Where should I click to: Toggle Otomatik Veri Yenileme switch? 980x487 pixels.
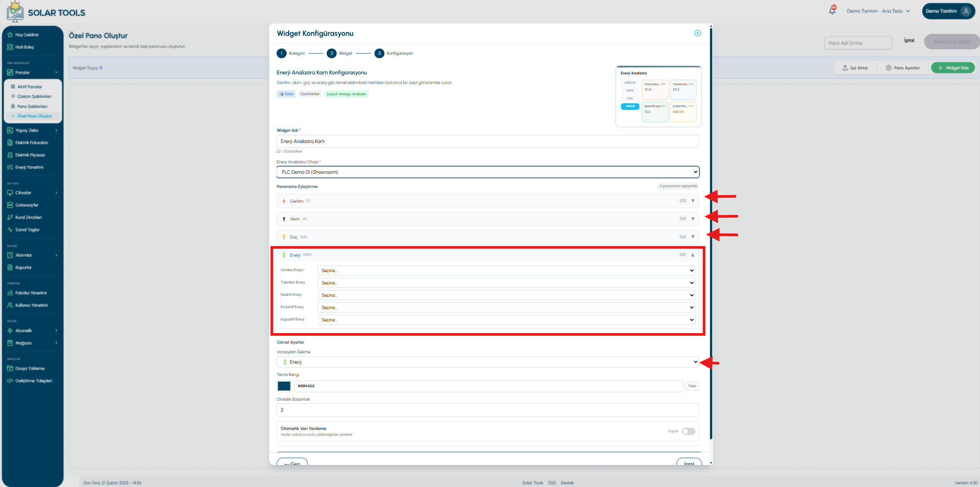[x=688, y=431]
